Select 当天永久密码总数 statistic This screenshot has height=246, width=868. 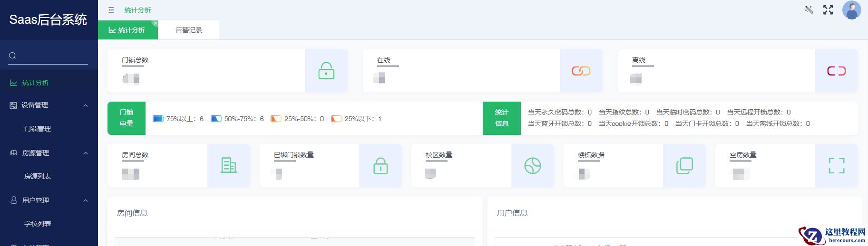[x=560, y=112]
